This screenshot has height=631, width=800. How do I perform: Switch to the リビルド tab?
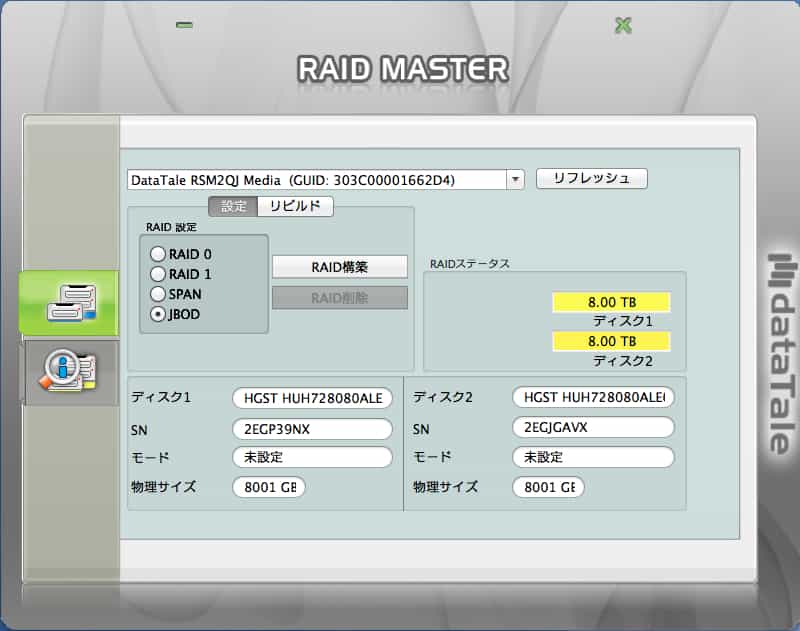(x=295, y=206)
